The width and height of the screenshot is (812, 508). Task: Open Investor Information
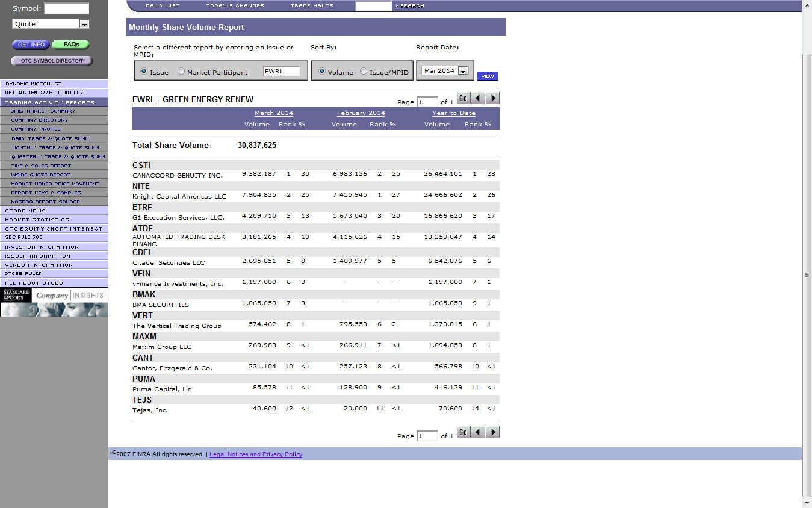click(x=54, y=247)
